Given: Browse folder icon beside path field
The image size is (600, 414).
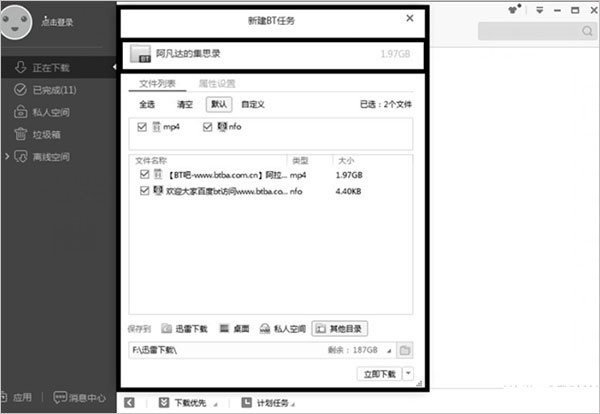Looking at the screenshot, I should pos(405,350).
